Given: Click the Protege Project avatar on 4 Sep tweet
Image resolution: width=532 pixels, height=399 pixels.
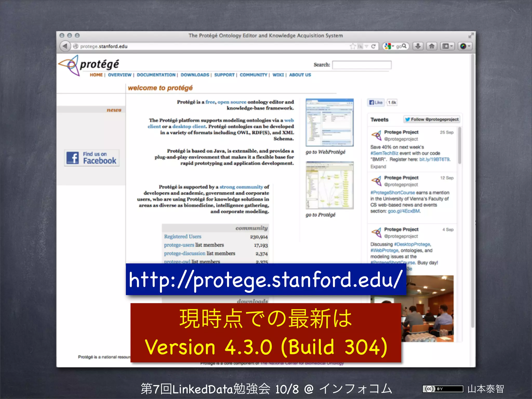Looking at the screenshot, I should tap(376, 232).
